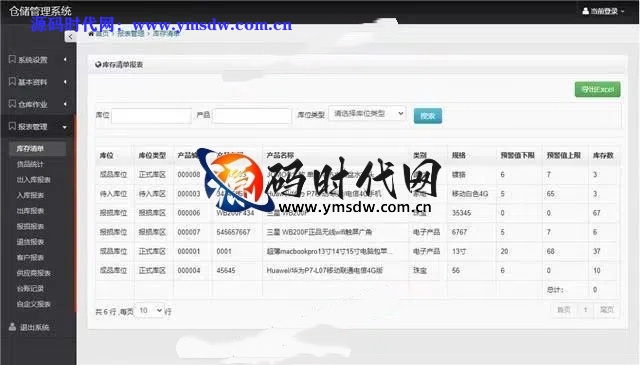This screenshot has height=365, width=640.
Task: Select 台账记录 in the sidebar
Action: click(30, 289)
